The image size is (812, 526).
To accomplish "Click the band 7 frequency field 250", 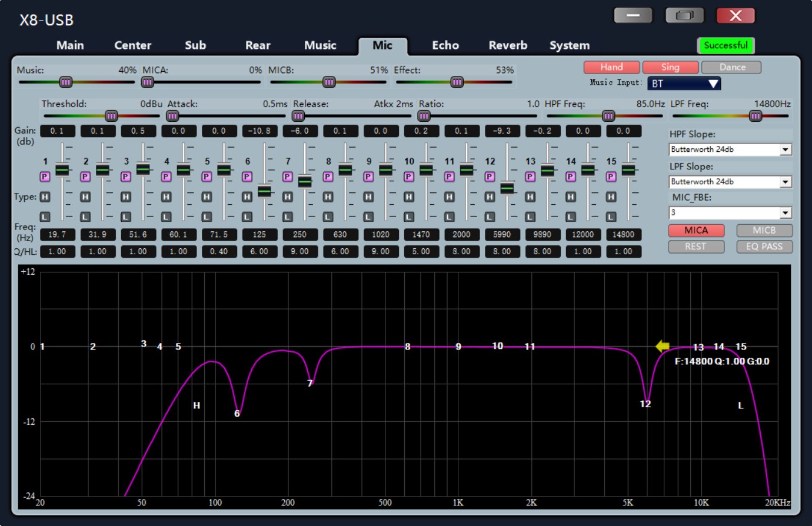I will pos(300,234).
